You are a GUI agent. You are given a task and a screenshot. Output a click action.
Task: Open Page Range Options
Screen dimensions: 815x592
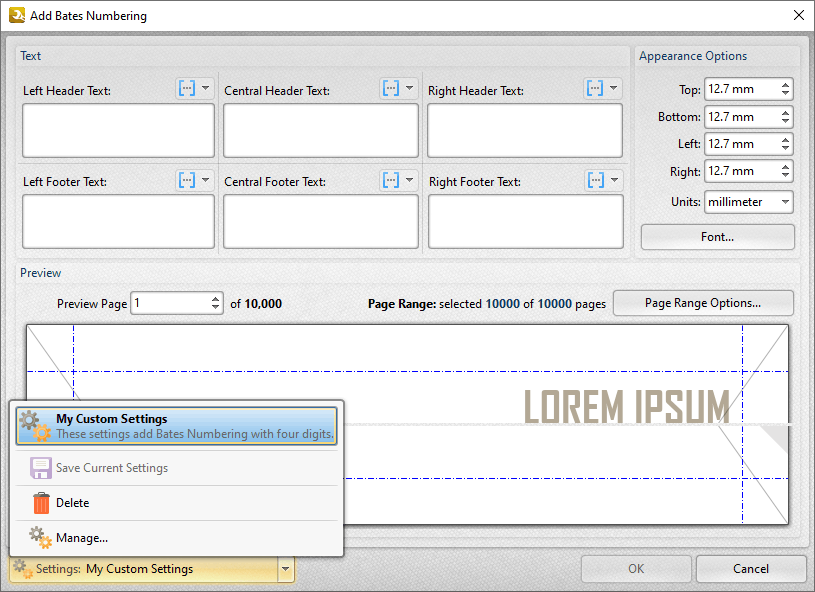point(703,303)
